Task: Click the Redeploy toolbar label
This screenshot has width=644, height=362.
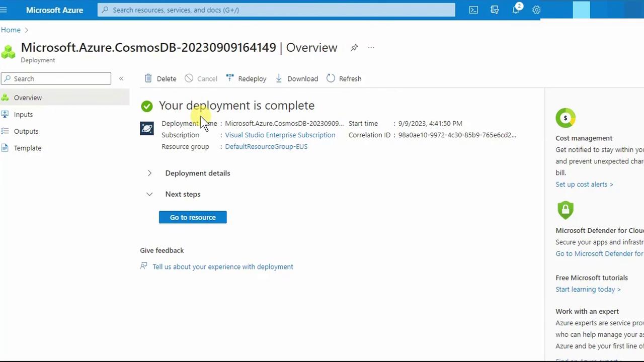Action: click(252, 78)
